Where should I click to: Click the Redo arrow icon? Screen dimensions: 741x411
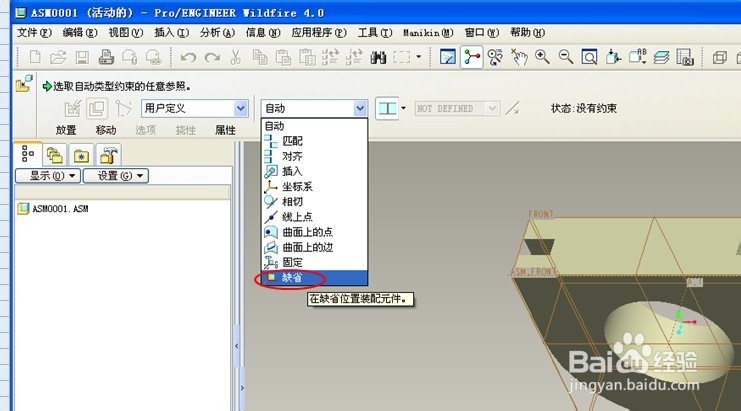click(212, 58)
